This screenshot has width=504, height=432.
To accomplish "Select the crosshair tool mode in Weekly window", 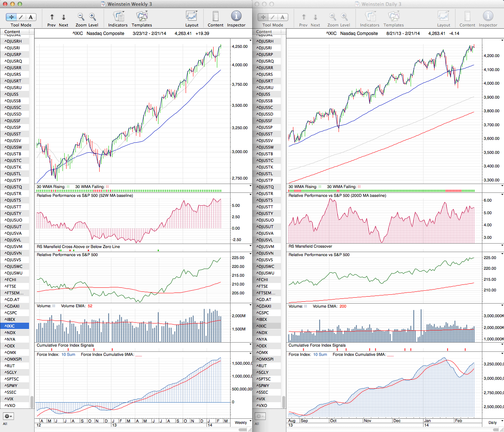I will 11,17.
